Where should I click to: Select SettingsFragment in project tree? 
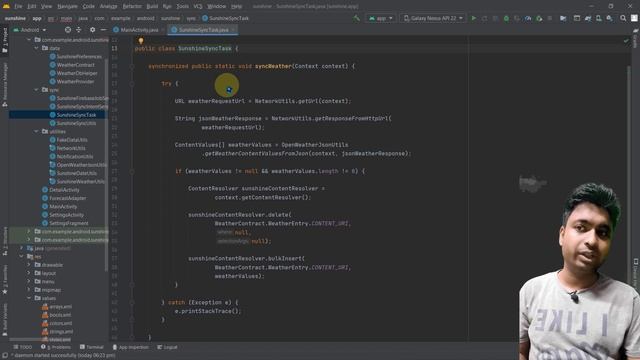click(69, 223)
